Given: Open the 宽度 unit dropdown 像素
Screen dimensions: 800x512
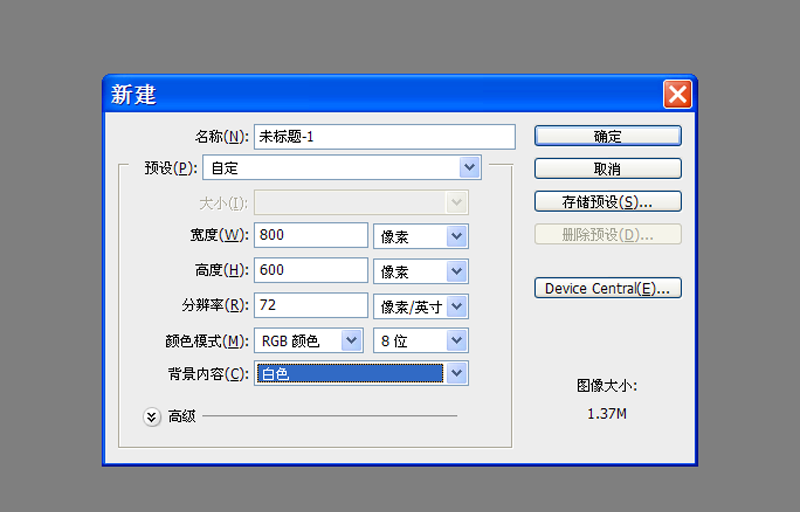Looking at the screenshot, I should (x=421, y=236).
